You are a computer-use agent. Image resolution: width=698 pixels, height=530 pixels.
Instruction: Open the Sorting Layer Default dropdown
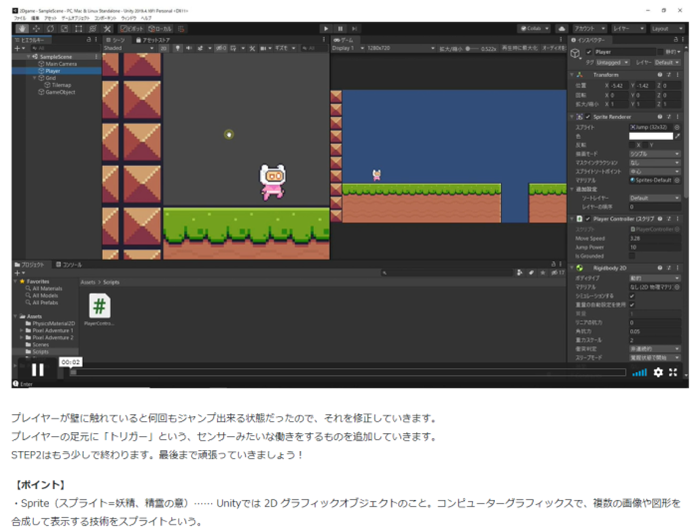click(655, 198)
